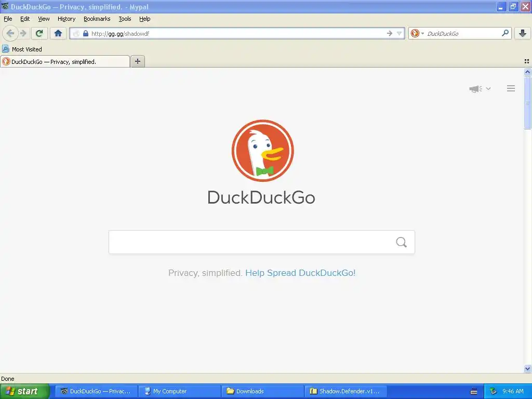The height and width of the screenshot is (399, 532).
Task: Reload the current page
Action: pos(39,33)
